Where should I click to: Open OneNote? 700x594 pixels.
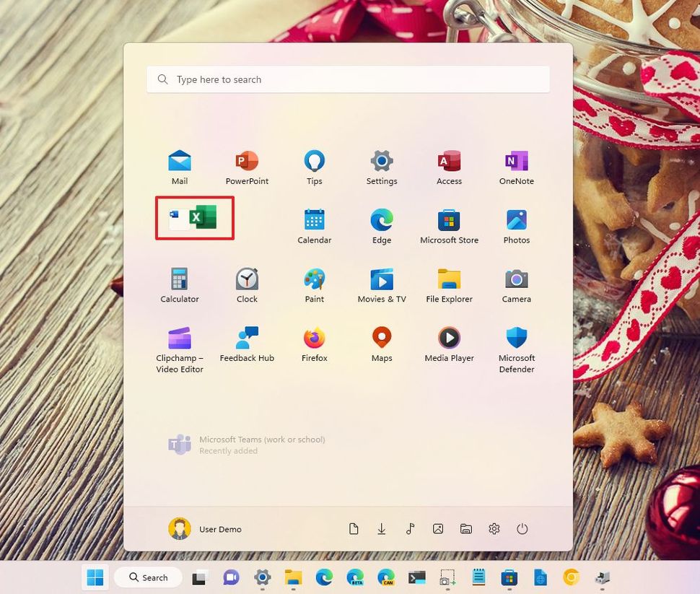pyautogui.click(x=516, y=160)
